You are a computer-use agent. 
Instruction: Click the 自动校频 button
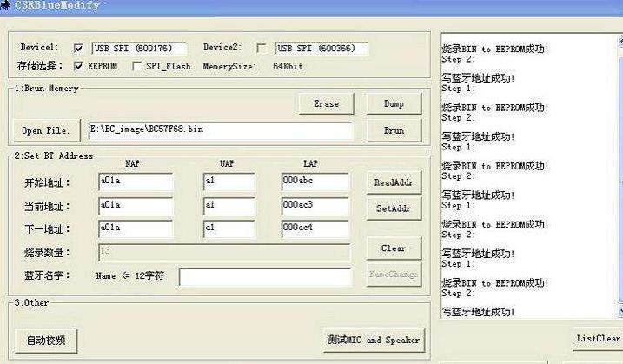(x=46, y=341)
